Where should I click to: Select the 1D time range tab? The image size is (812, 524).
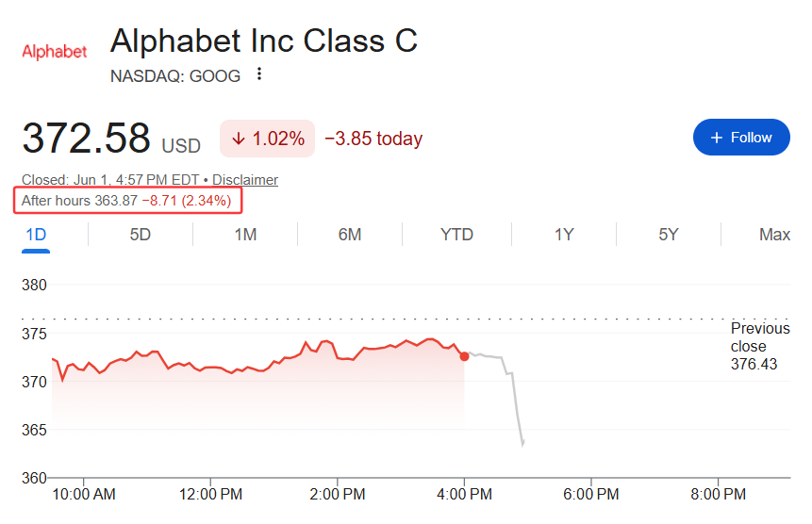36,235
